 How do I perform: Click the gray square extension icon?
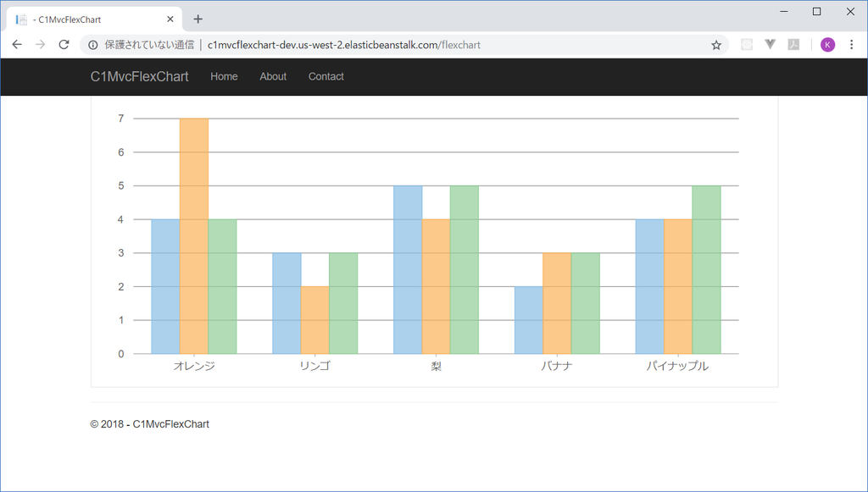click(x=747, y=45)
